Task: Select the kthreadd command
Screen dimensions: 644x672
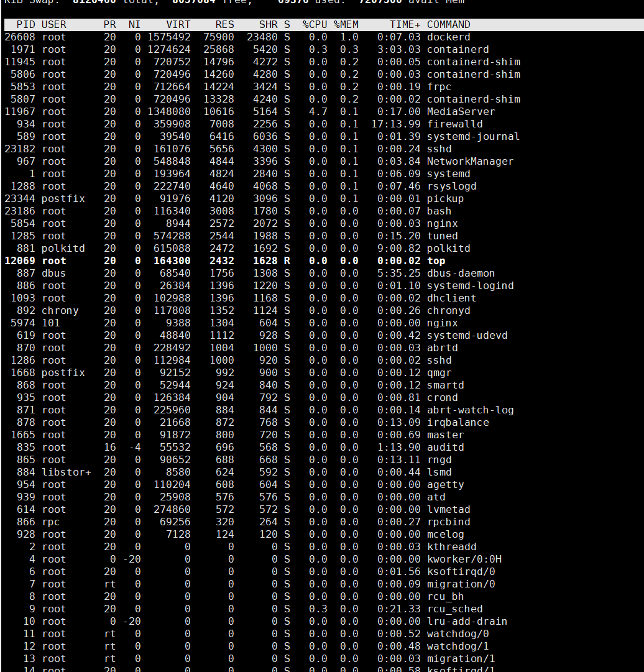Action: [x=452, y=547]
